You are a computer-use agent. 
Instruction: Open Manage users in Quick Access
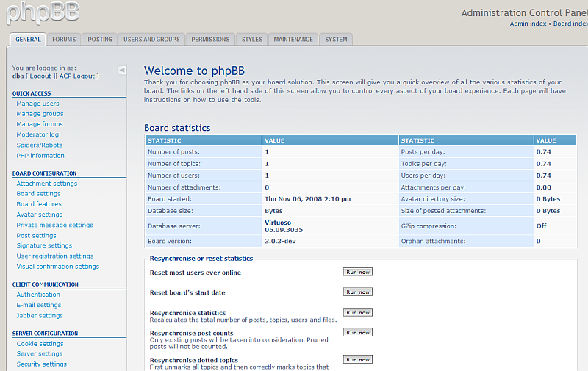(x=37, y=104)
